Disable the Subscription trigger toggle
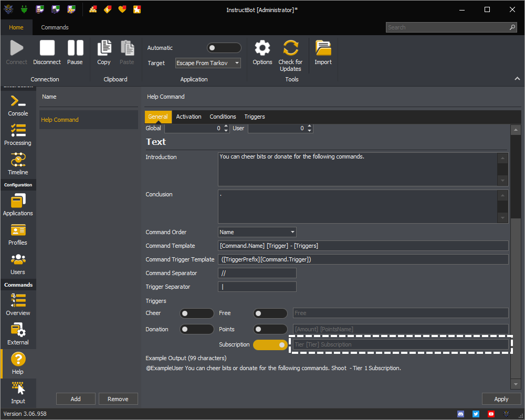 (x=270, y=344)
